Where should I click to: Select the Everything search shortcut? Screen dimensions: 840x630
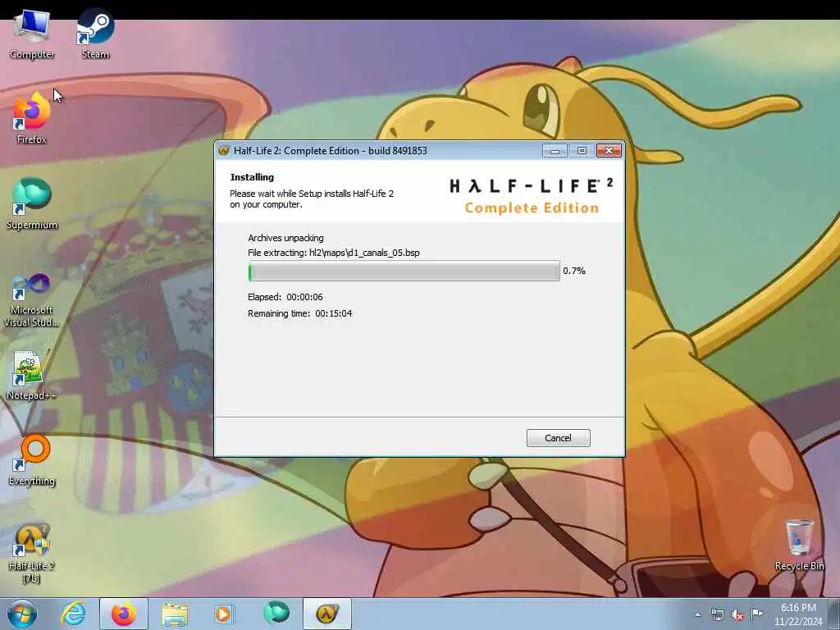(x=32, y=461)
